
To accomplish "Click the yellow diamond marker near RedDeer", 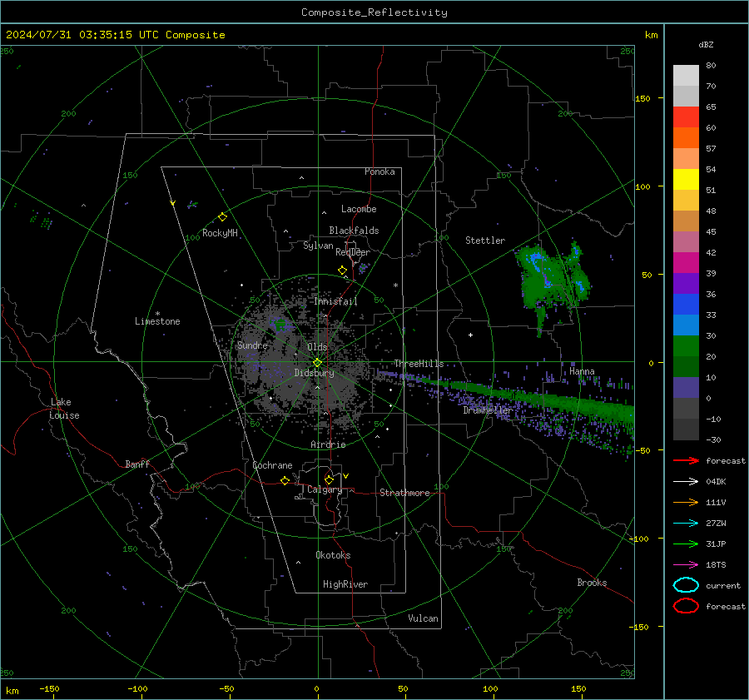I will point(342,271).
